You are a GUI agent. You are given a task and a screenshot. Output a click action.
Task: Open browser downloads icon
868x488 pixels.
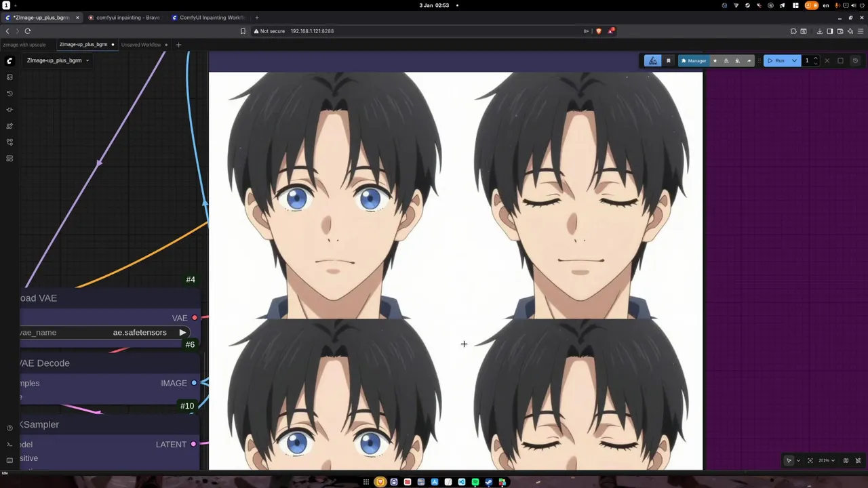pos(820,31)
